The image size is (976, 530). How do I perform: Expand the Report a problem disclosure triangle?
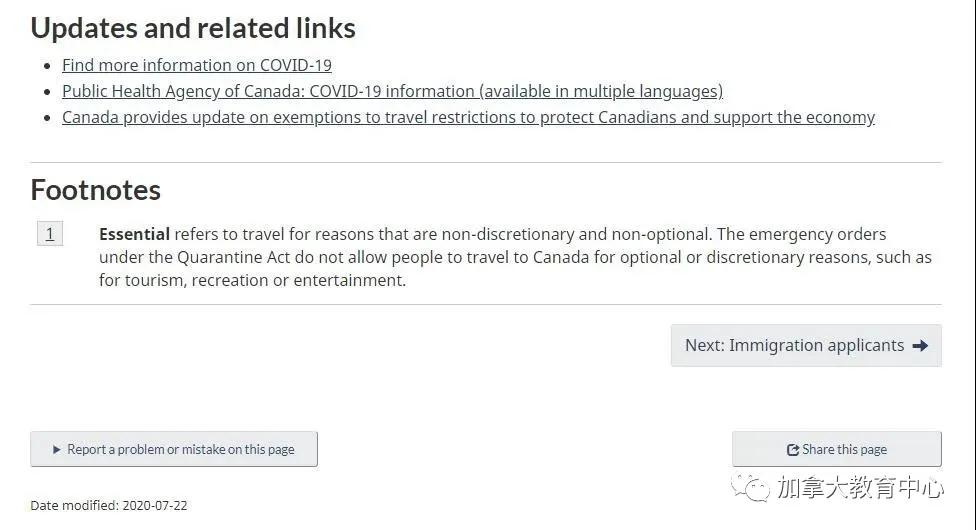click(x=57, y=450)
